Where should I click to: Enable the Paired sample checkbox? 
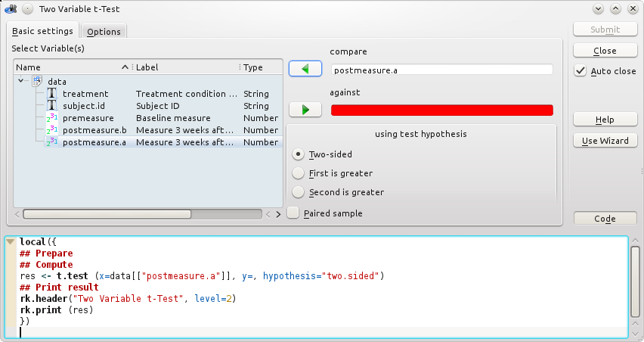[x=293, y=213]
